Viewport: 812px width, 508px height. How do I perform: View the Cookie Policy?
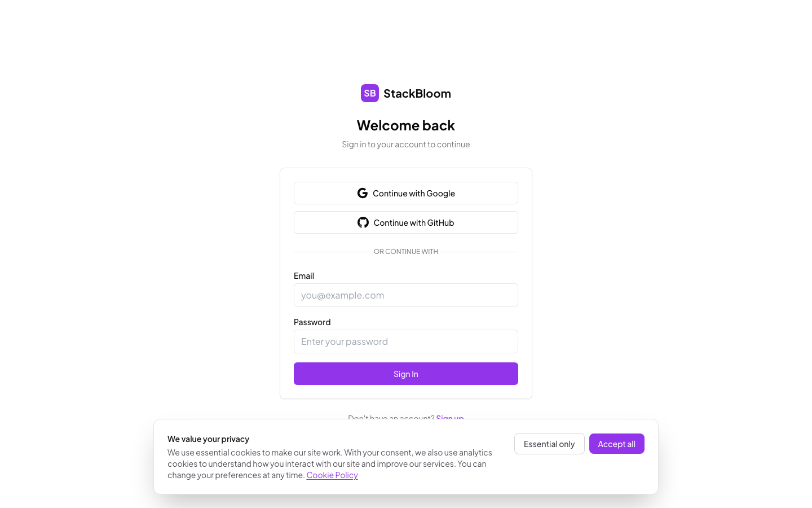pos(332,475)
